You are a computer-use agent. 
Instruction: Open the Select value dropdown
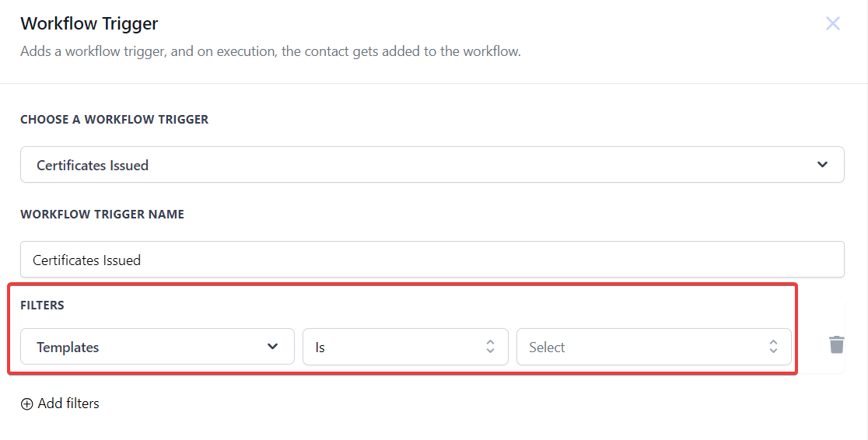653,347
